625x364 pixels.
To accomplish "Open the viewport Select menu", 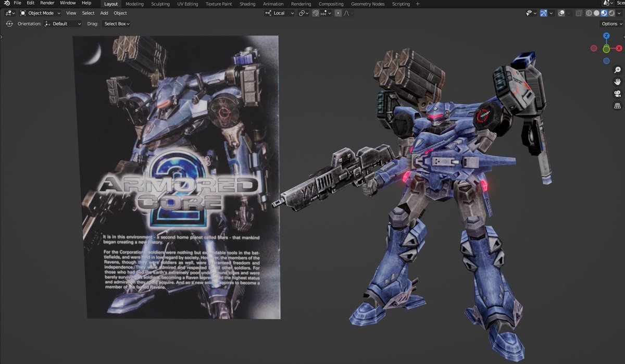I will (x=89, y=13).
